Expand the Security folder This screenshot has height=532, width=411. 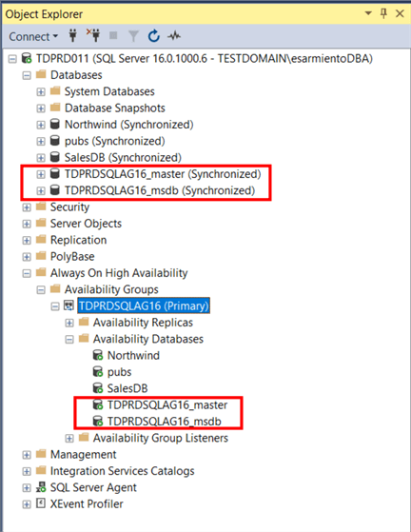27,207
